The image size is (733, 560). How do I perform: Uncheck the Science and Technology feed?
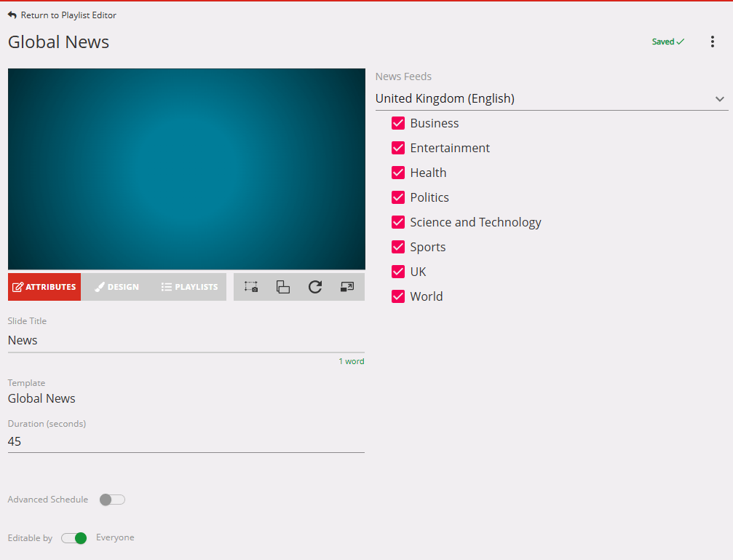[x=398, y=222]
